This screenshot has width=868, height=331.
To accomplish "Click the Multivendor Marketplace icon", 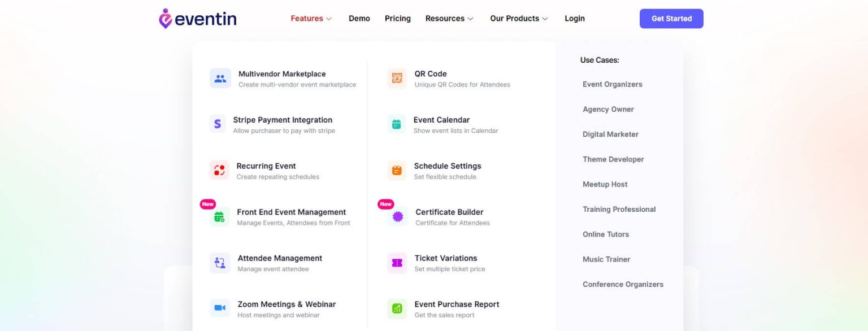I will point(220,78).
